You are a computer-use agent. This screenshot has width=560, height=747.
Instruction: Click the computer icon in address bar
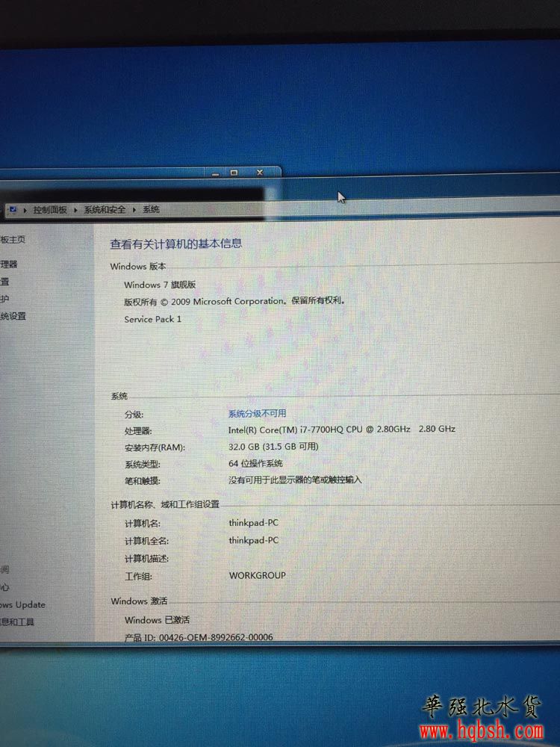[13, 210]
